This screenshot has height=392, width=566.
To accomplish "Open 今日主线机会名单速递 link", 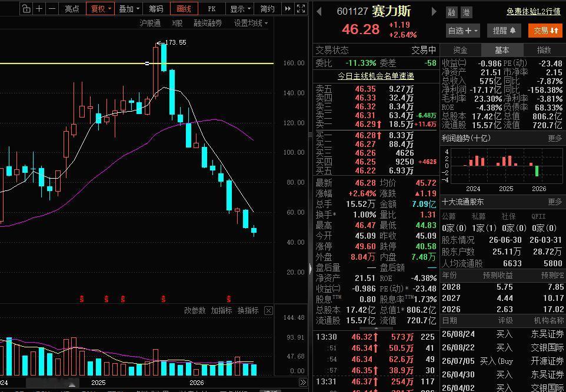I will pyautogui.click(x=376, y=76).
